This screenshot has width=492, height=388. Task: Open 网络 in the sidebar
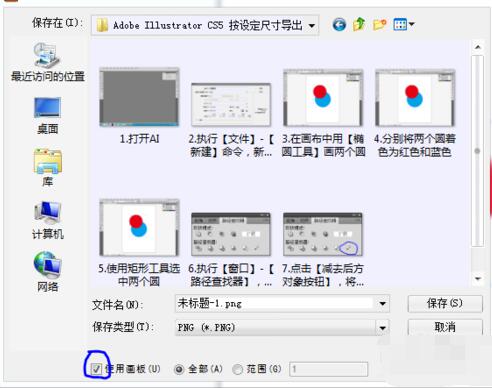tap(48, 272)
